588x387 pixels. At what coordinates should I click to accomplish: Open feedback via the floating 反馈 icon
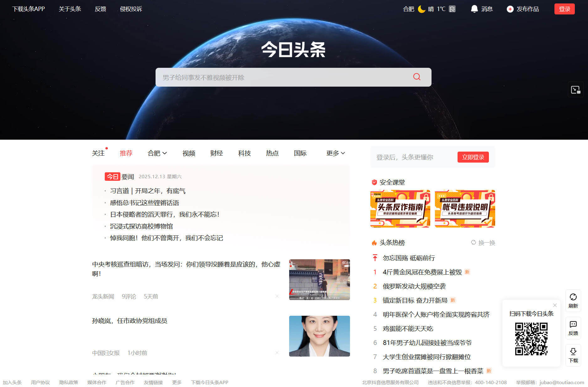click(x=573, y=325)
